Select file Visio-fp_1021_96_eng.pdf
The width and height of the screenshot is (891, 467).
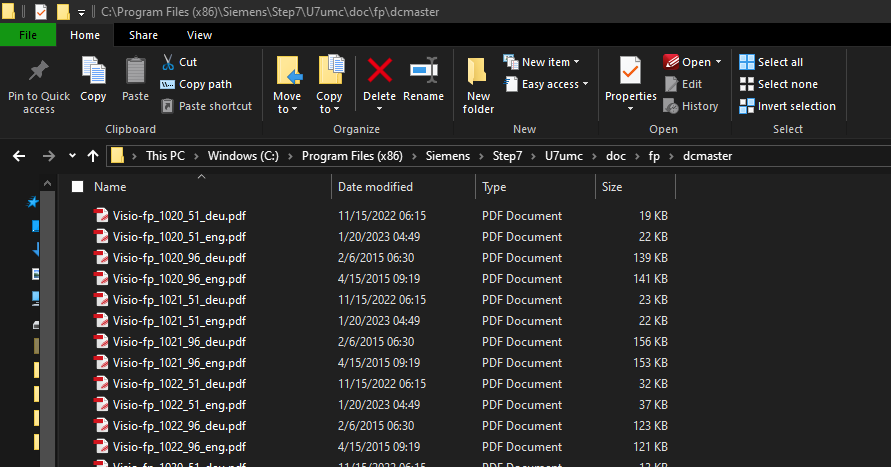coord(179,363)
